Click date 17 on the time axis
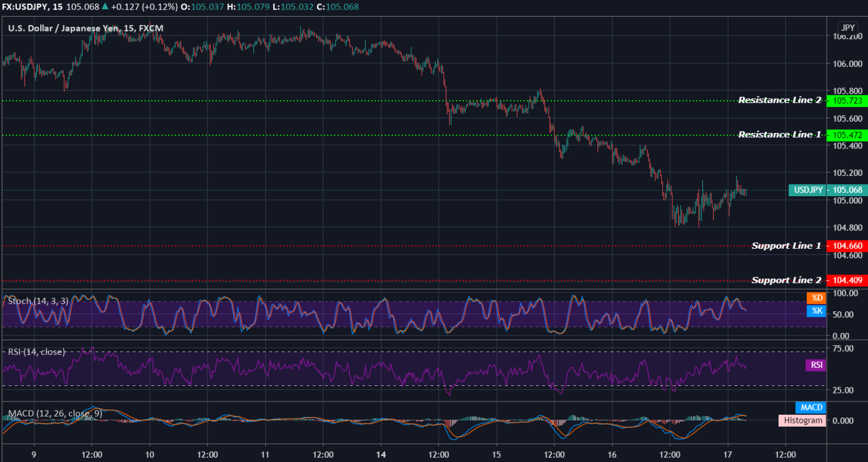The height and width of the screenshot is (462, 868). click(728, 454)
